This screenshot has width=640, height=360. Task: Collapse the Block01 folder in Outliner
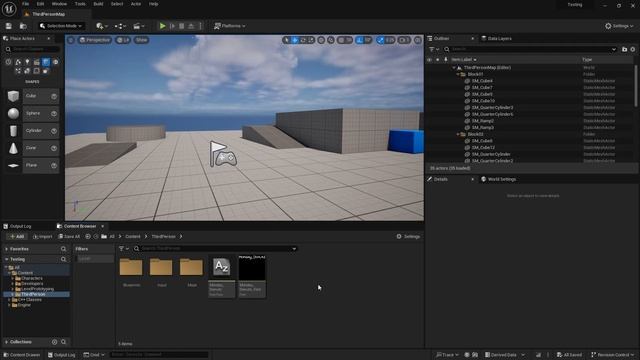tap(458, 74)
